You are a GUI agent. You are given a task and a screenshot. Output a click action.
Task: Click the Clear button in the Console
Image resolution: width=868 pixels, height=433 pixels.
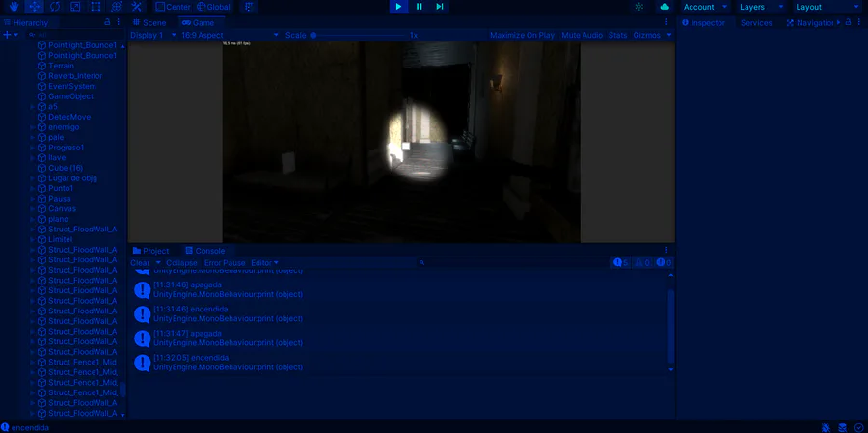[140, 263]
